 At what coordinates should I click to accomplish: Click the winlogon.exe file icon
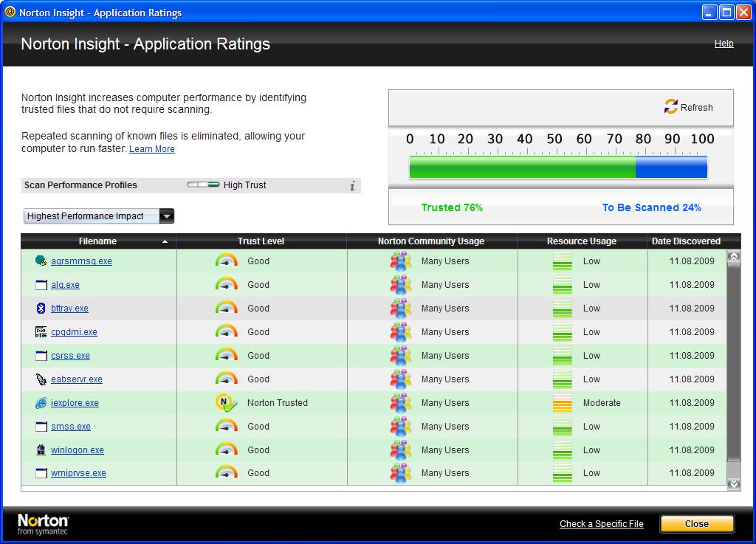[41, 450]
